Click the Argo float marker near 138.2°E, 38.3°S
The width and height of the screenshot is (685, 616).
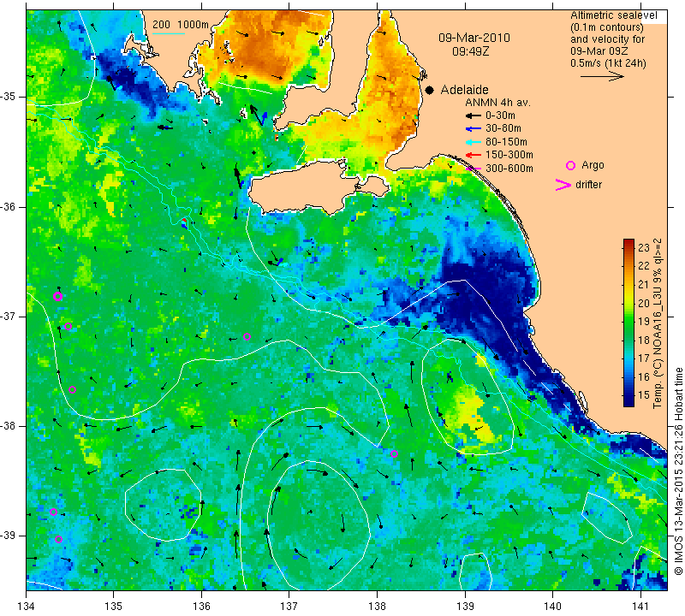(394, 453)
